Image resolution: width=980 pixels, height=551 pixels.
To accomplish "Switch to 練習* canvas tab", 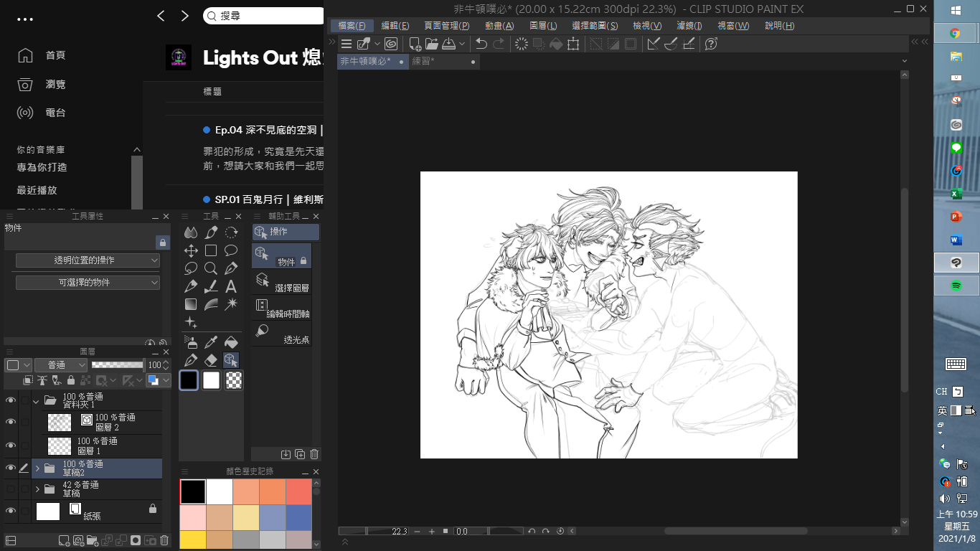I will (x=443, y=62).
